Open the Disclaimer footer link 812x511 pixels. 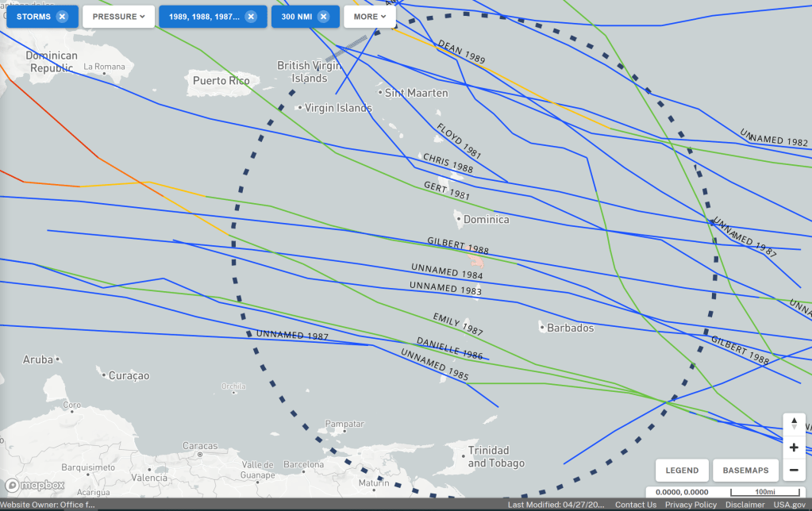click(745, 505)
